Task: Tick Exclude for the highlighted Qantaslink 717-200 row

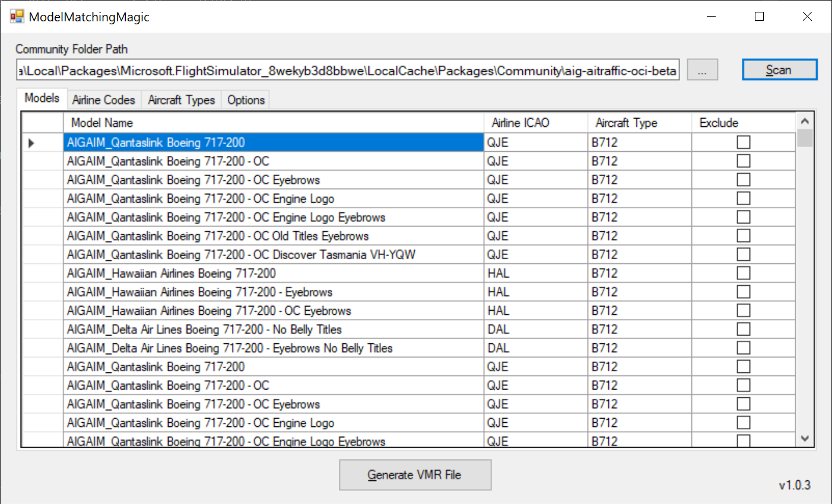Action: (x=743, y=142)
